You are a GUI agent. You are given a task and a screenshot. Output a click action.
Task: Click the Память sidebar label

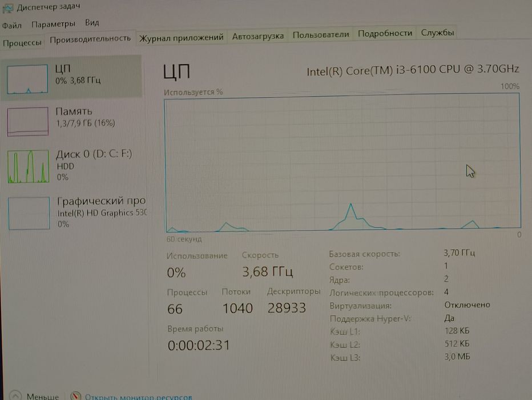[74, 111]
